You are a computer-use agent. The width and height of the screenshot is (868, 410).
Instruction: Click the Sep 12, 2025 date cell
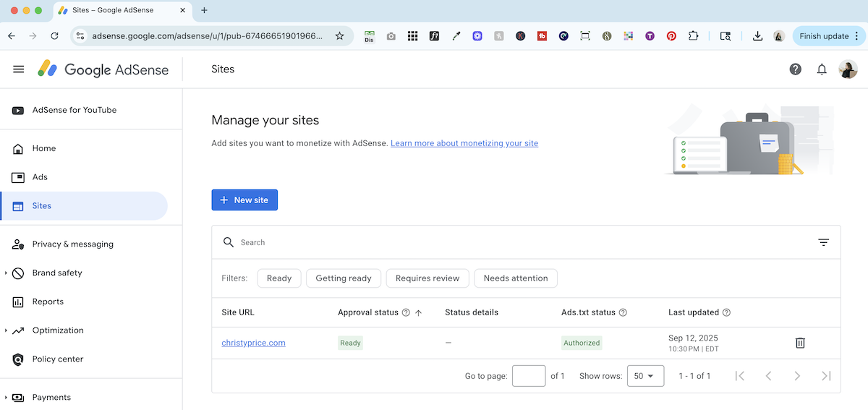pos(694,343)
